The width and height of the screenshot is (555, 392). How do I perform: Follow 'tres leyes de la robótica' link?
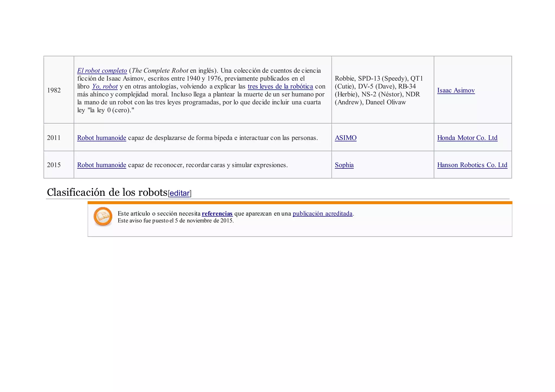280,87
